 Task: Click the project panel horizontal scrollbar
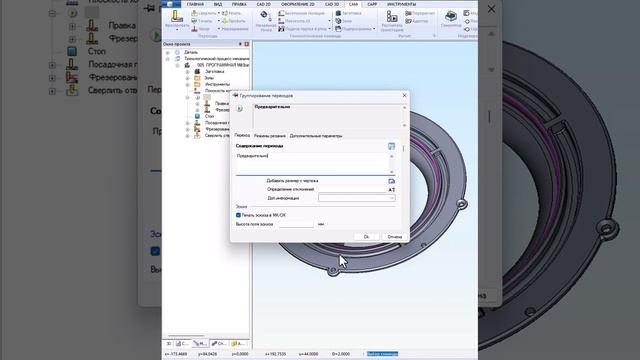click(x=186, y=336)
